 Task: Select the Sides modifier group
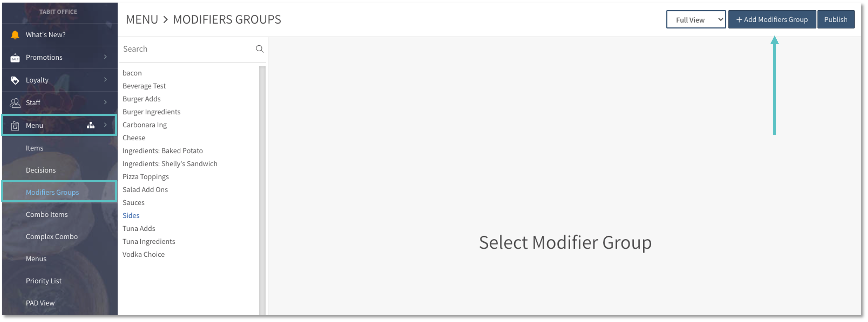pos(131,216)
